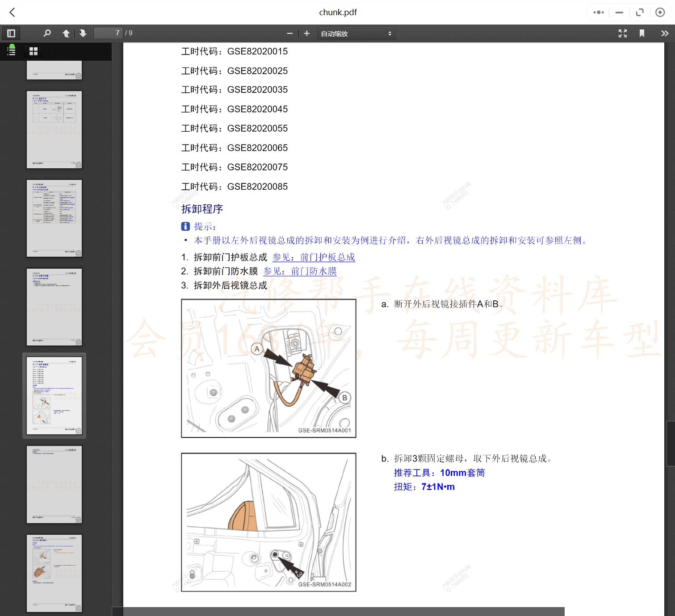Zoom out with the minus button

tap(289, 33)
